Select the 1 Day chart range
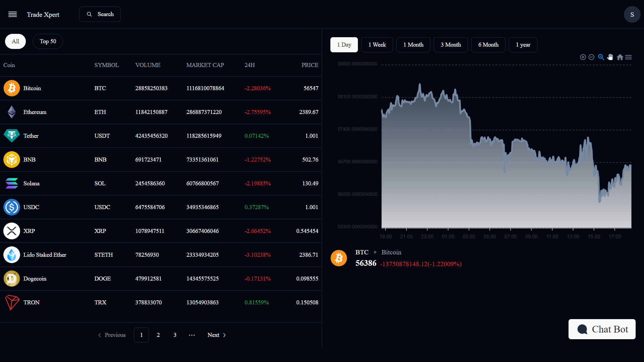The height and width of the screenshot is (362, 644). pyautogui.click(x=344, y=45)
